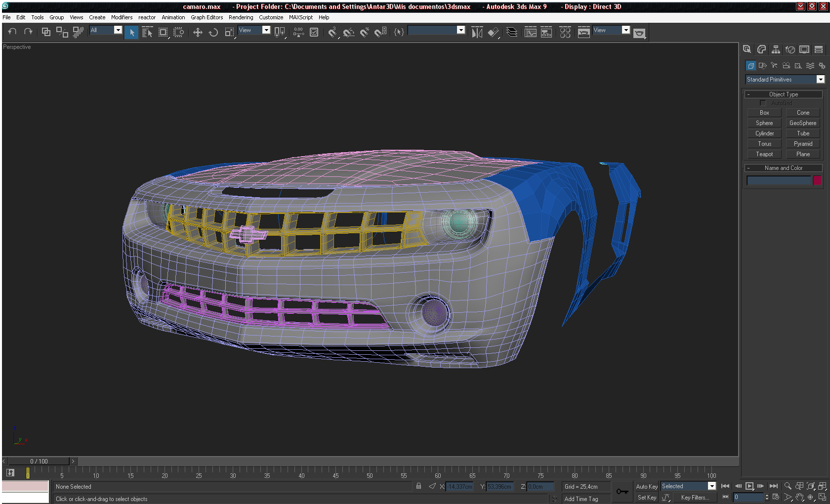
Task: Click the Quick Render teapot icon
Action: (x=639, y=33)
